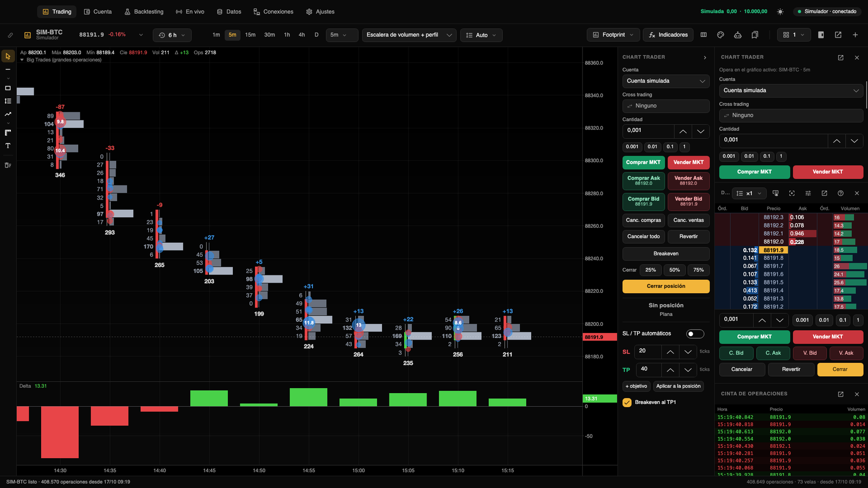Open the Backtesting tab

click(144, 11)
